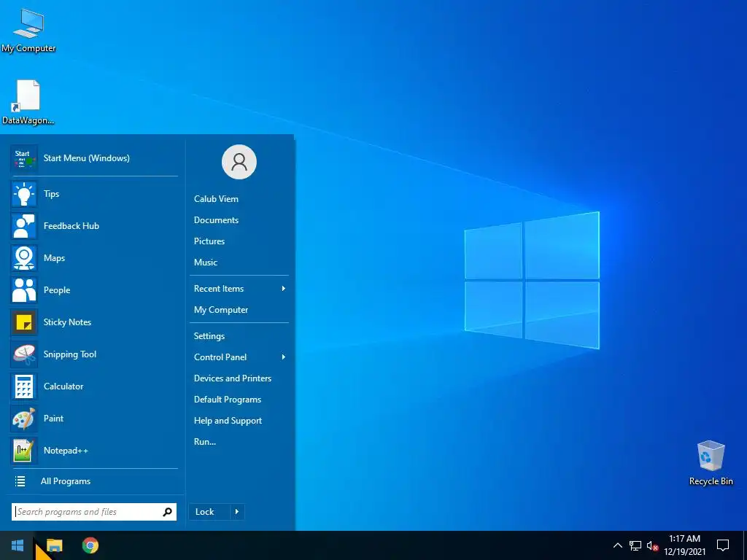Open Help and Support

coord(228,421)
